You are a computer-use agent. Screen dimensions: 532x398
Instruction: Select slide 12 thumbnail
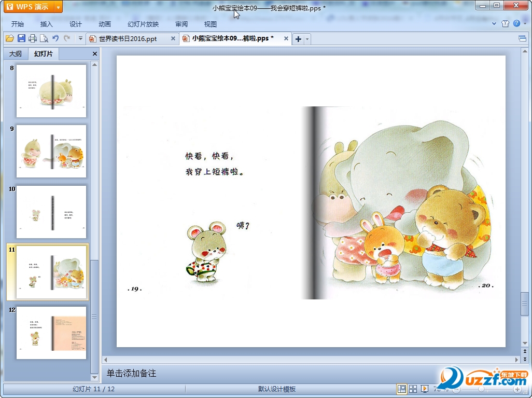51,333
